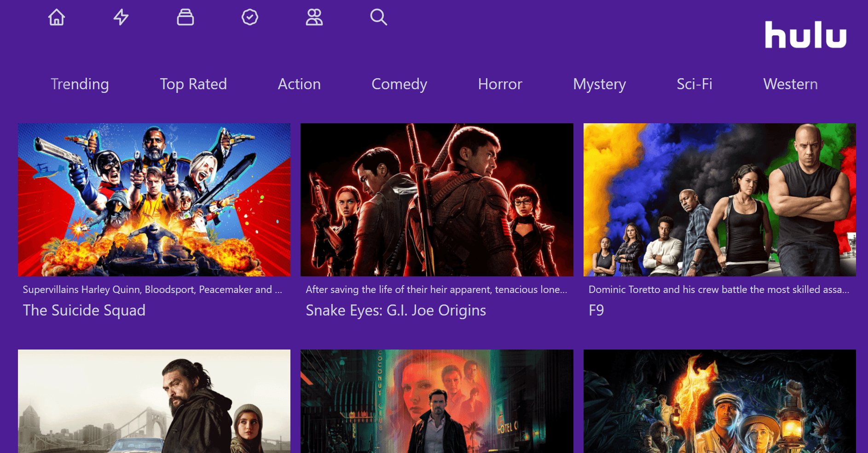
Task: Click the Hulu logo
Action: pos(805,35)
